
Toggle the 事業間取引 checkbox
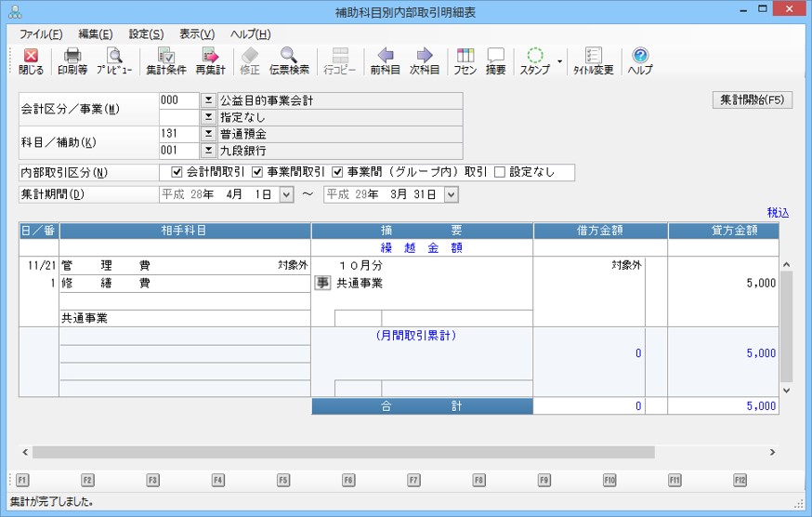(257, 172)
